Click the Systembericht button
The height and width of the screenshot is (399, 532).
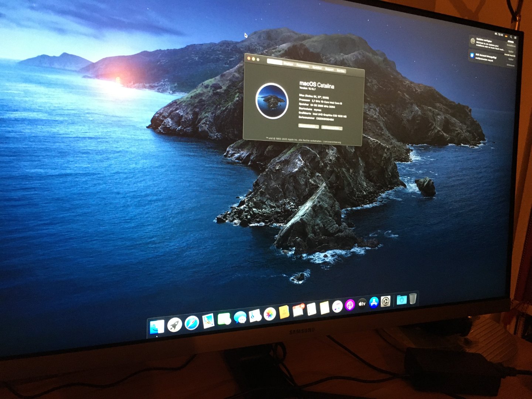tap(308, 126)
